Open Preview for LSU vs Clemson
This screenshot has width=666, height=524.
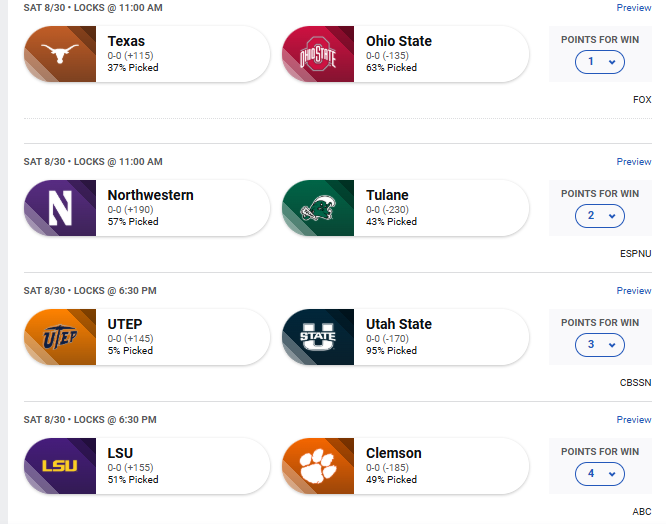pyautogui.click(x=634, y=420)
